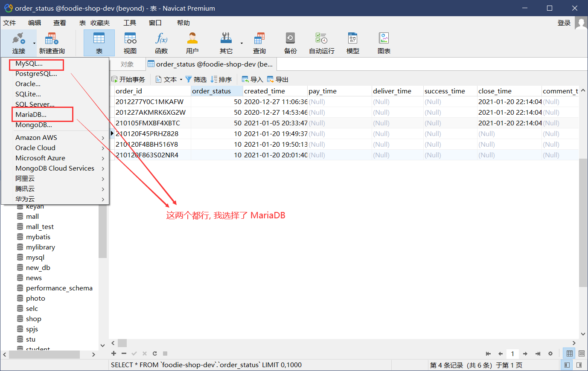The image size is (588, 371).
Task: Expand the 腾讯云 submenu
Action: tap(103, 189)
